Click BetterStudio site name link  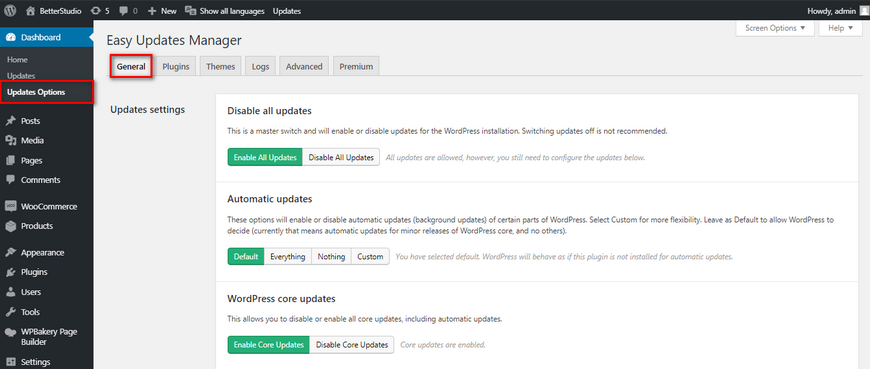(x=60, y=11)
